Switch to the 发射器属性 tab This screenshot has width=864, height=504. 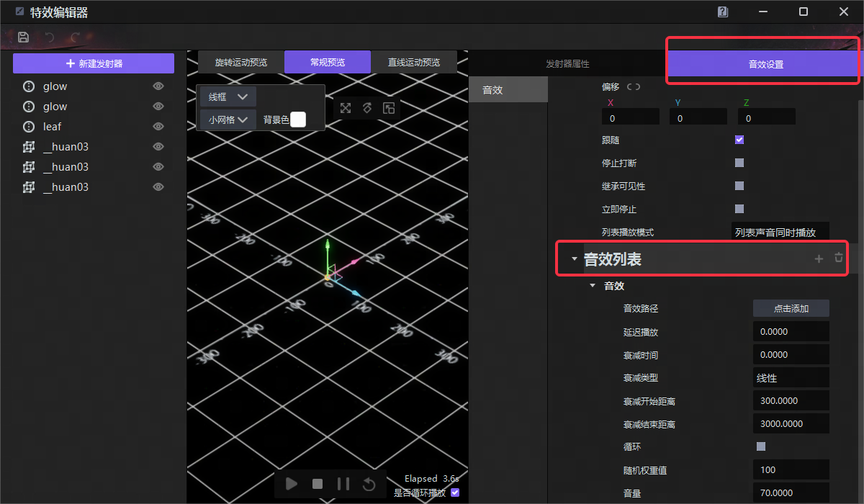[x=567, y=64]
